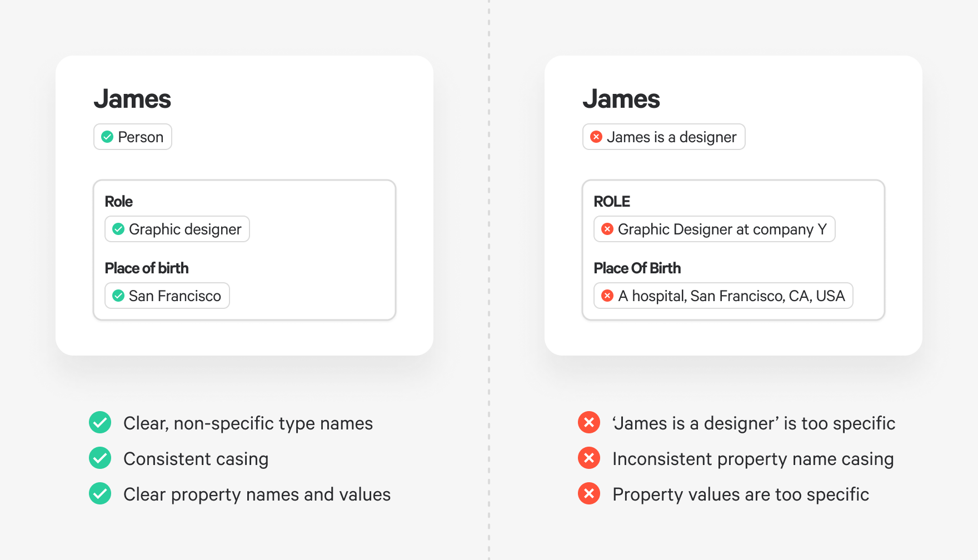Click the Place of birth label in left card
The height and width of the screenshot is (560, 978).
[147, 268]
